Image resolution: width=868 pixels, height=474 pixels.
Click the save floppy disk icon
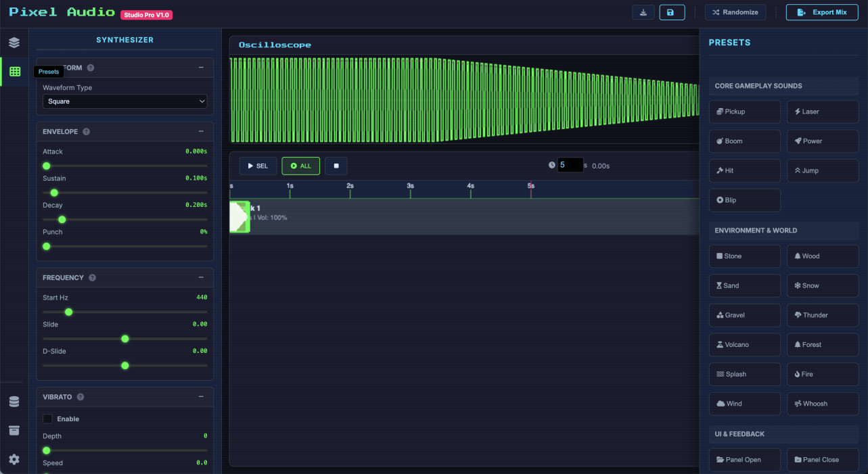coord(672,12)
